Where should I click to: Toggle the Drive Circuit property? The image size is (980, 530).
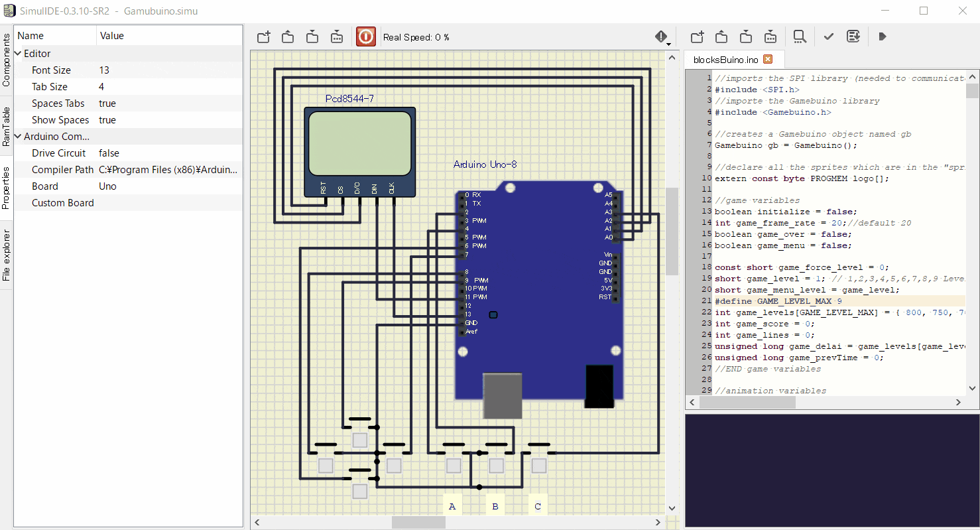pos(110,153)
